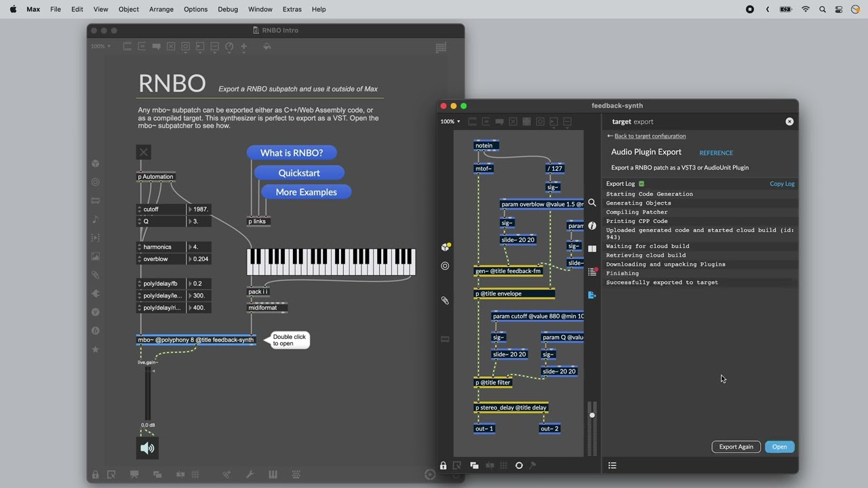Open the overblow parameter menu

[161, 260]
